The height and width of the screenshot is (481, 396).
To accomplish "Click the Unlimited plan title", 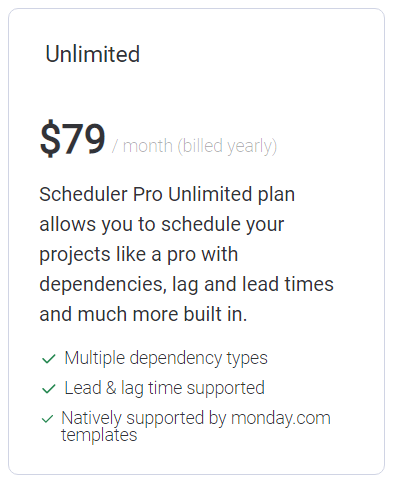I will coord(93,54).
